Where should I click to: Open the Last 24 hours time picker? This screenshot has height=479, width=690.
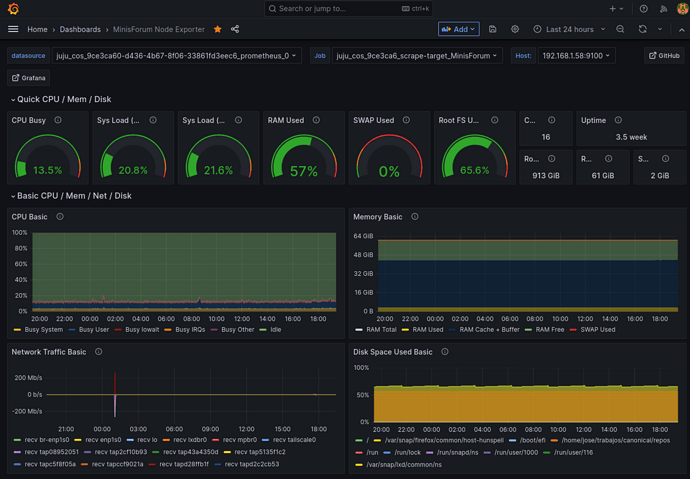pyautogui.click(x=569, y=29)
